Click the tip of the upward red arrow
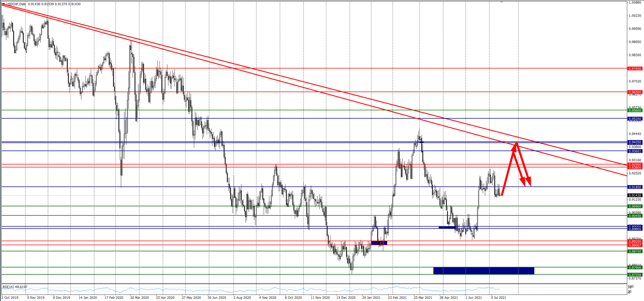644x301 pixels. coord(515,143)
